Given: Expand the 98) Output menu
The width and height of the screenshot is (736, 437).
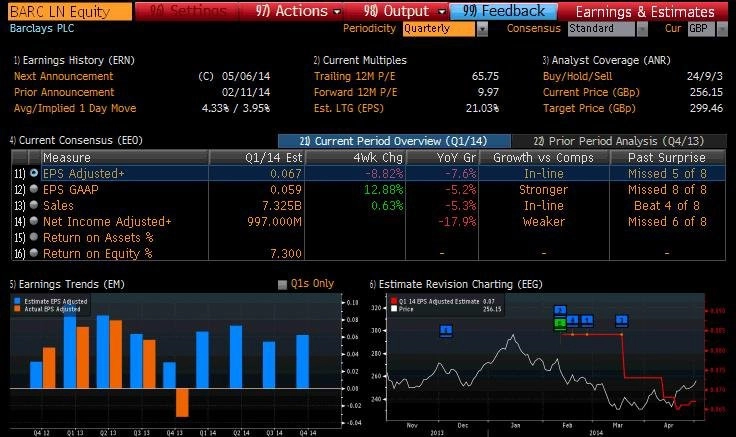Looking at the screenshot, I should (x=404, y=11).
